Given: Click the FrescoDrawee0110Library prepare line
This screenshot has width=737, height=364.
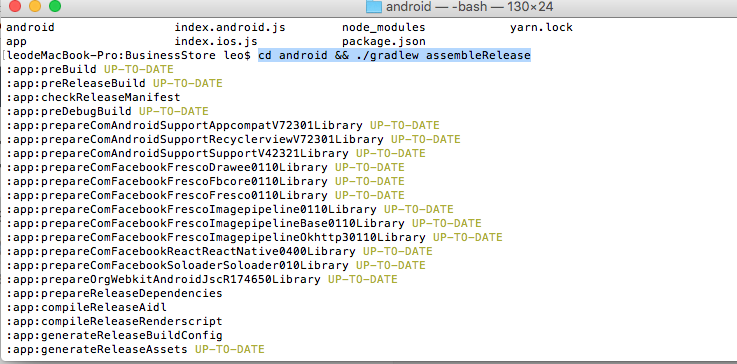Looking at the screenshot, I should coord(205,167).
